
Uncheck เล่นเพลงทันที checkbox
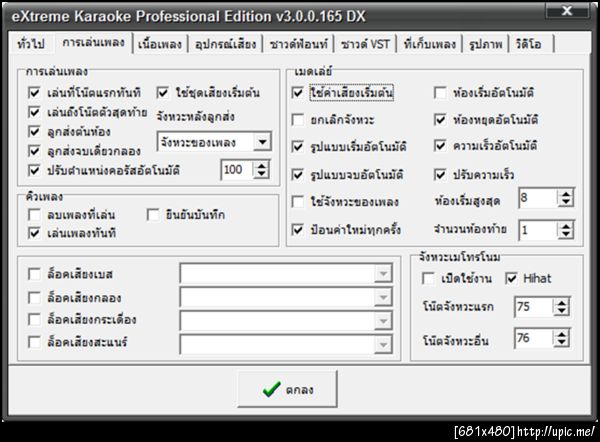click(34, 233)
